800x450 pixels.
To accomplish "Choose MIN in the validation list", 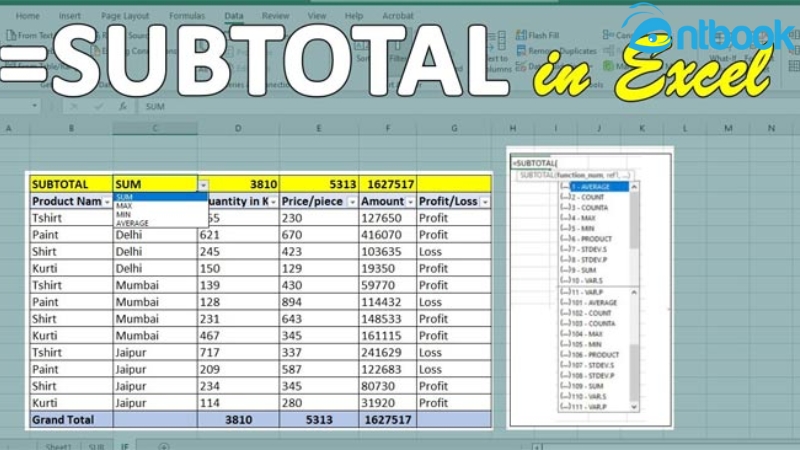I will coord(160,214).
